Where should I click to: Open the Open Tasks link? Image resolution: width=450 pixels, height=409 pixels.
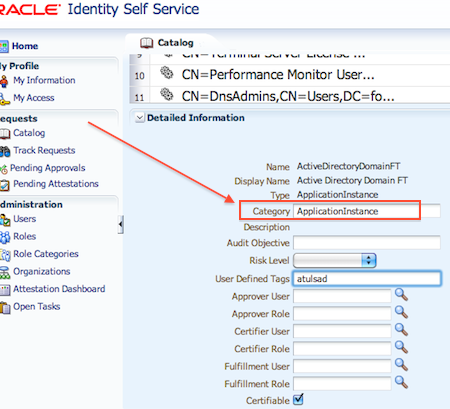click(x=37, y=306)
